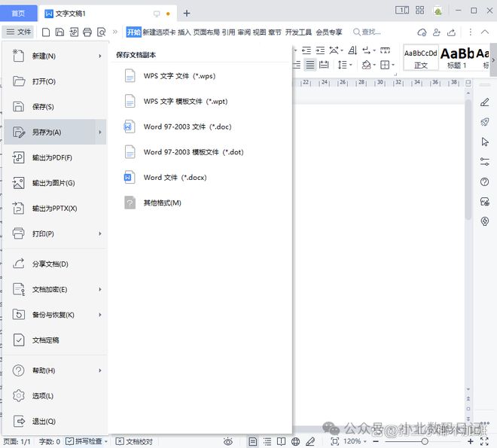The width and height of the screenshot is (497, 448).
Task: Switch to the 引用 ribbon tab
Action: (x=228, y=32)
